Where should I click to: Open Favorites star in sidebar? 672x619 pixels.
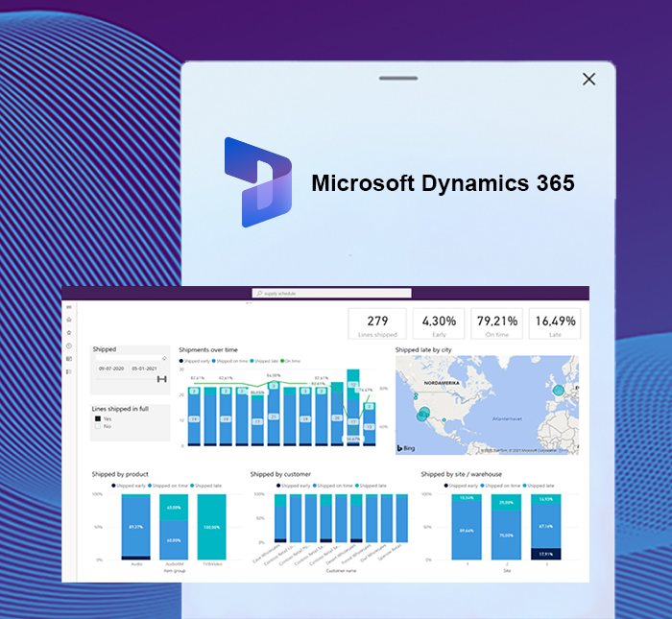tap(69, 332)
